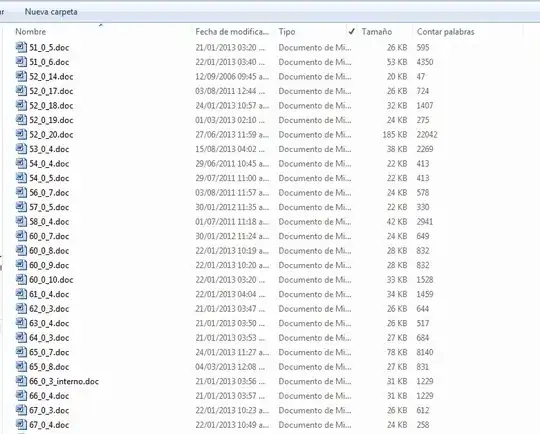Select file name 67_0_4.doc
This screenshot has height=434, width=540.
click(x=49, y=425)
